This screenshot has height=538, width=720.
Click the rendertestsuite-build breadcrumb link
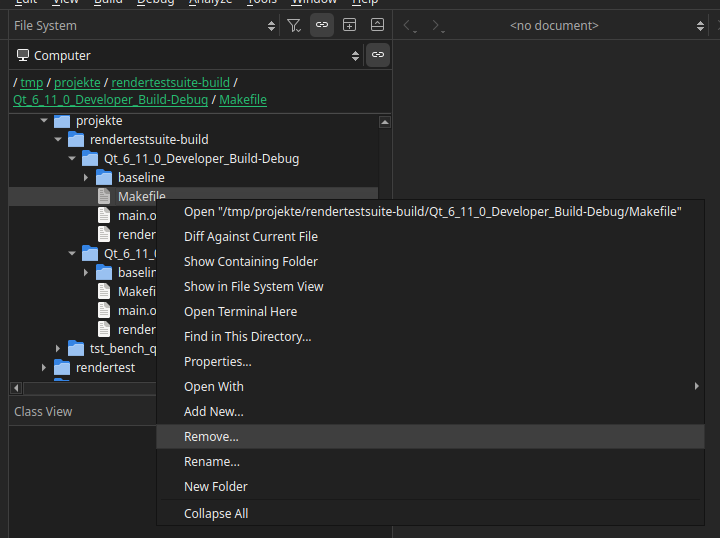[x=170, y=82]
